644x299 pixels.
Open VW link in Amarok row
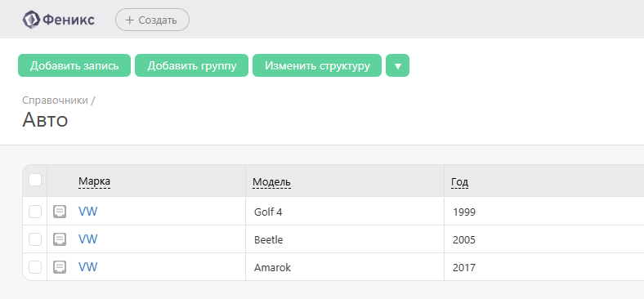[x=88, y=267]
